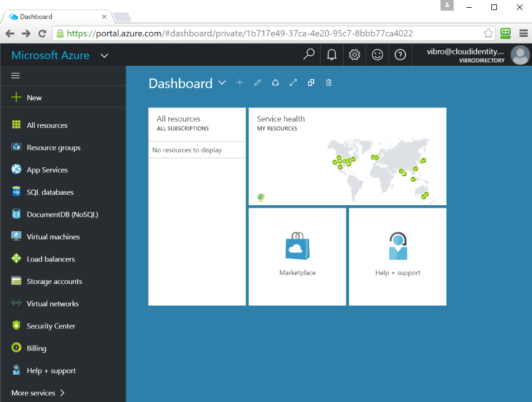Close the Dashboard browser tab

coord(104,17)
